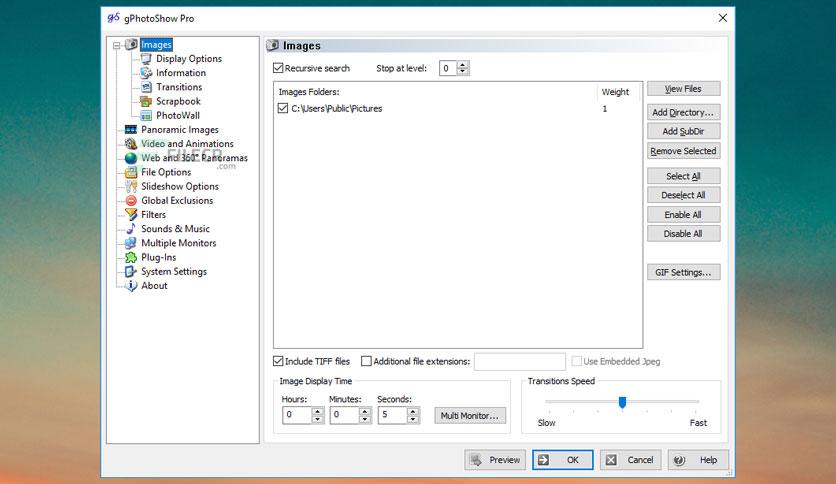The image size is (836, 484).
Task: Increase the Minutes spinner value
Action: (365, 412)
